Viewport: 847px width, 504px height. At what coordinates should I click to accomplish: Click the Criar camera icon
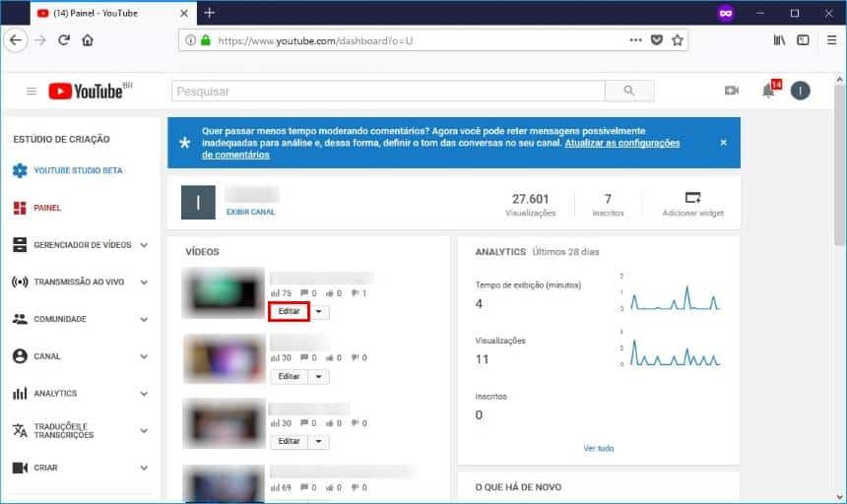[x=20, y=468]
